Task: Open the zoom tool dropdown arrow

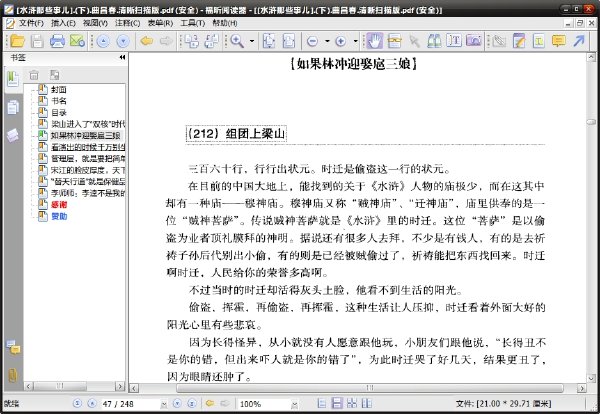Action: [252, 41]
